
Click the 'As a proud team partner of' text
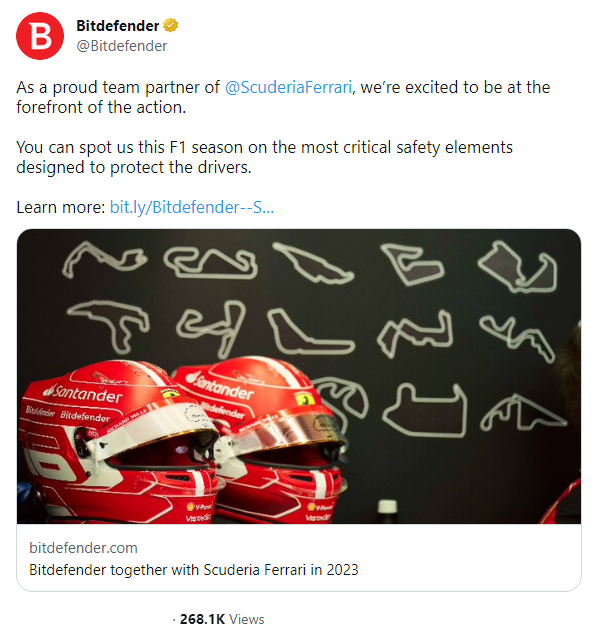(x=118, y=87)
